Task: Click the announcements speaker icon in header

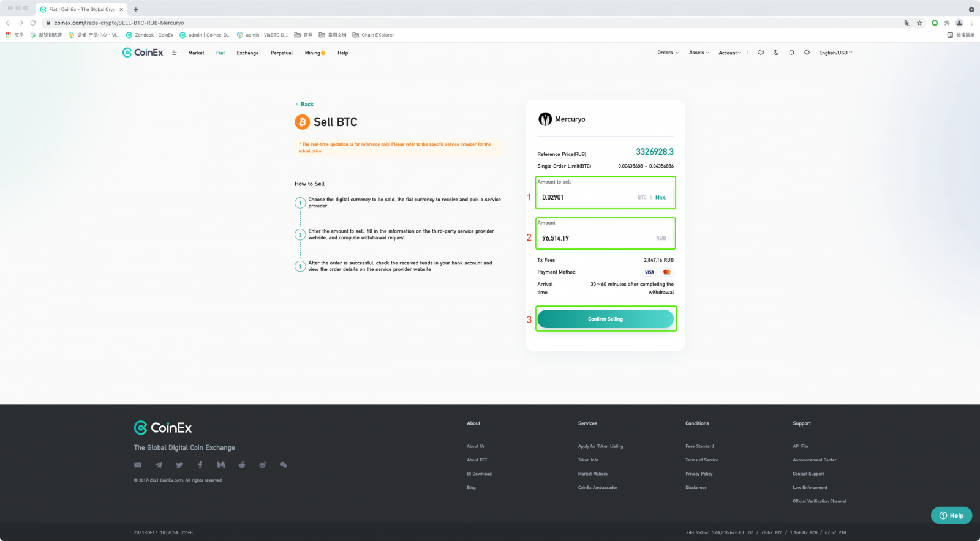Action: (761, 53)
